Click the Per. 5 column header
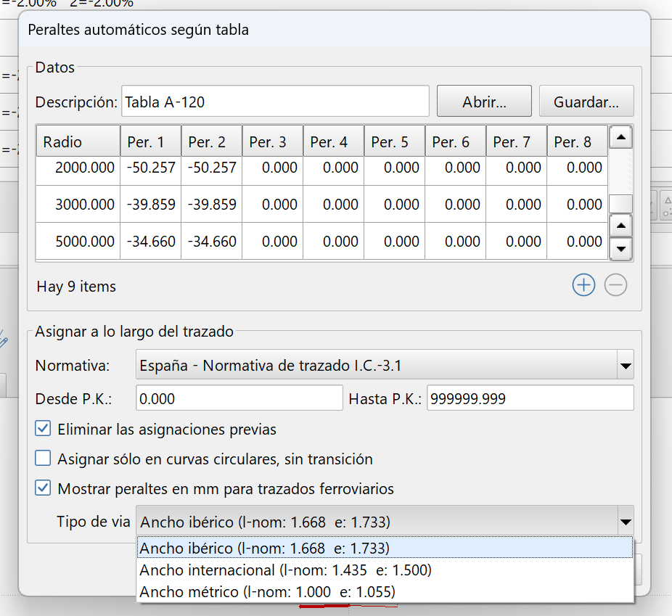The image size is (672, 616). coord(394,141)
